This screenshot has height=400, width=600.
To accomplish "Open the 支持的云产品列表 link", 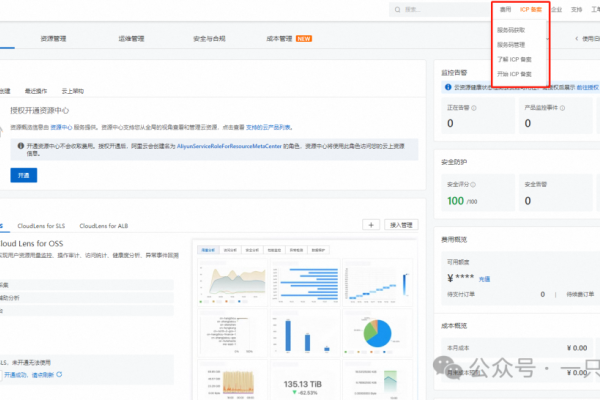I will coord(268,127).
